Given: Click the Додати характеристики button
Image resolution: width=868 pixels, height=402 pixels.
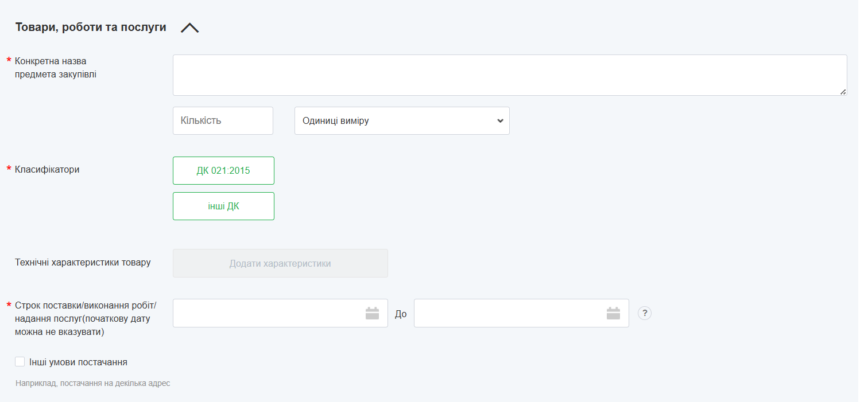Looking at the screenshot, I should [280, 263].
